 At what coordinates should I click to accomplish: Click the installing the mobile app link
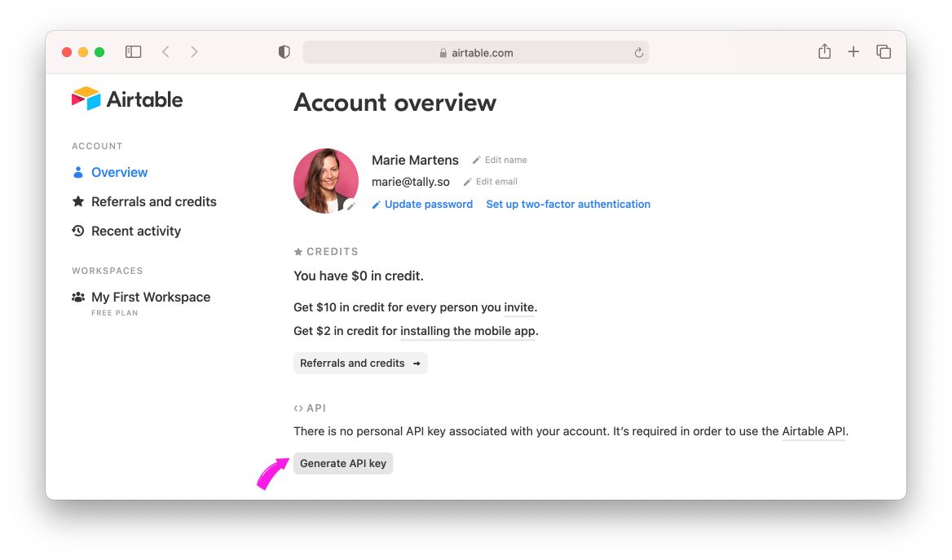point(468,331)
